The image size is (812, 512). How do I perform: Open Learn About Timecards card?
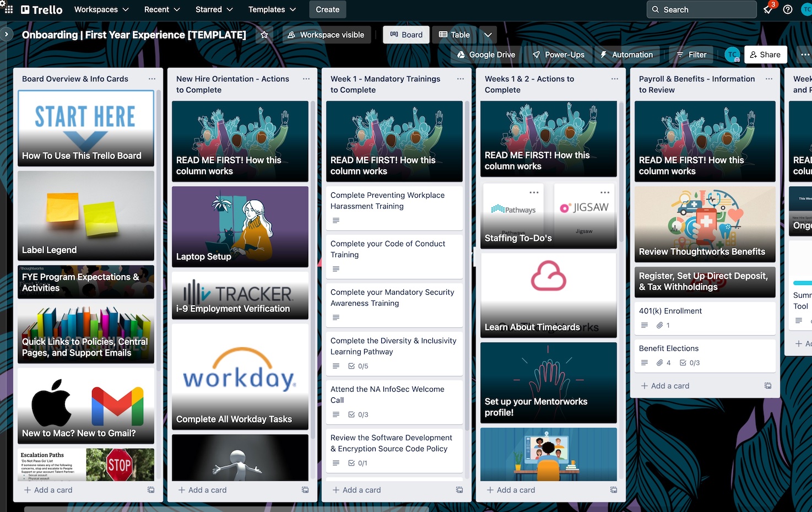[549, 295]
